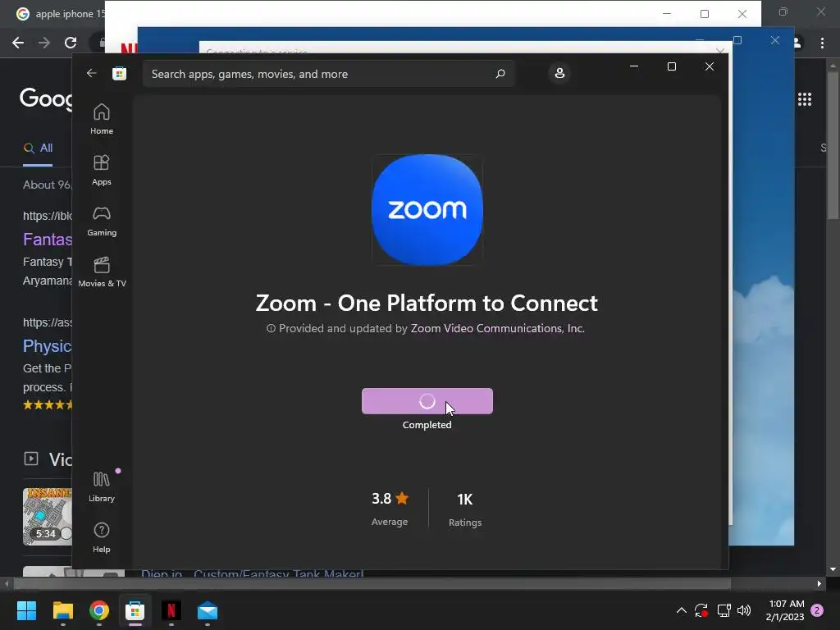840x630 pixels.
Task: Open Gaming section in Store sidebar
Action: [101, 221]
